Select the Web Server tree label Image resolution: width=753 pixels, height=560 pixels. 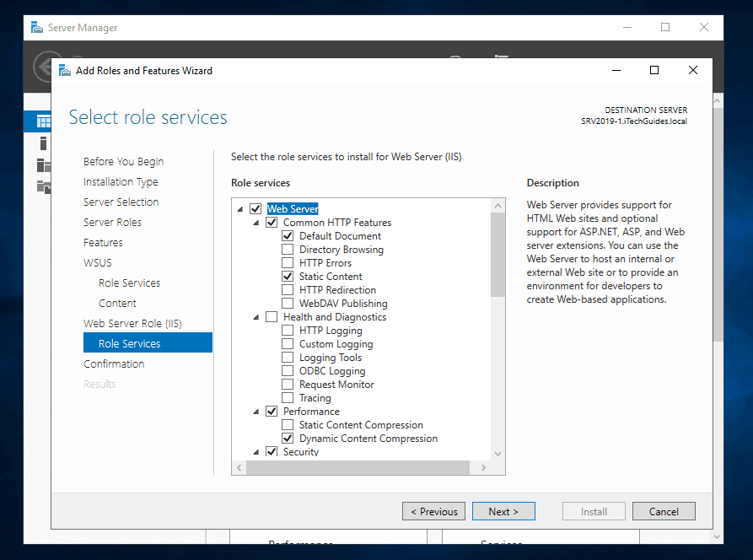[x=293, y=209]
